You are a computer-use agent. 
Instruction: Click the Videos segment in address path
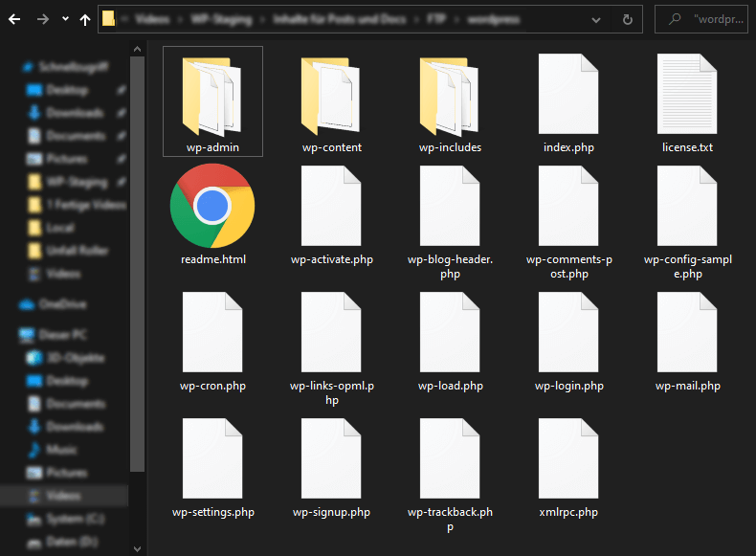(x=152, y=19)
